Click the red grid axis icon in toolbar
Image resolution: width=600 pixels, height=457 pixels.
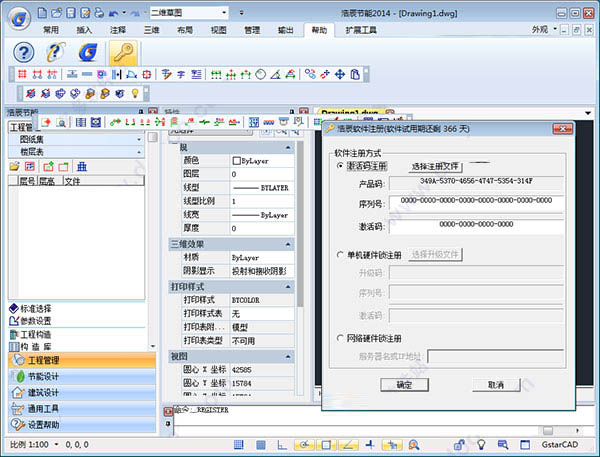(x=22, y=74)
